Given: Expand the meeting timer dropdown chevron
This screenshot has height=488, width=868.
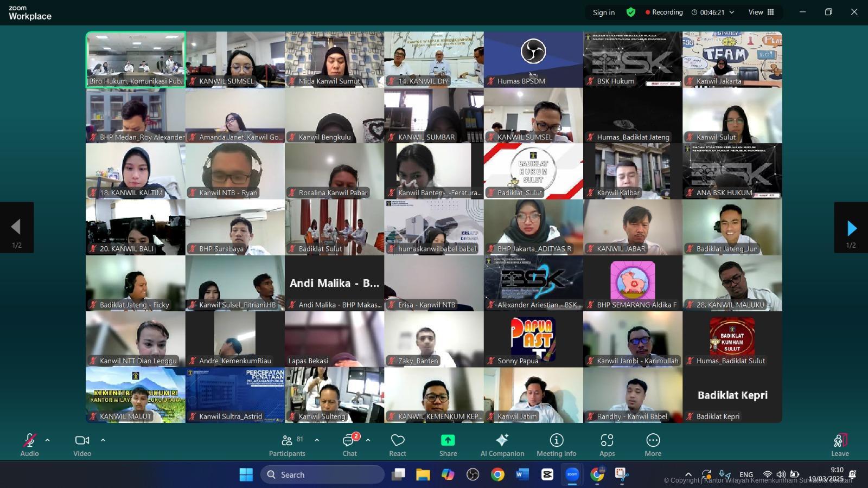Looking at the screenshot, I should point(731,12).
